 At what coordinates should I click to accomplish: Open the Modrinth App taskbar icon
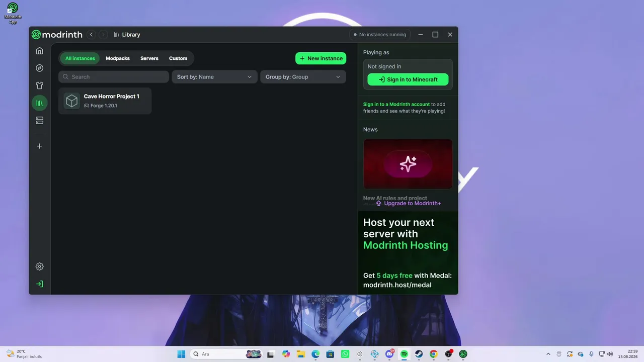click(463, 354)
